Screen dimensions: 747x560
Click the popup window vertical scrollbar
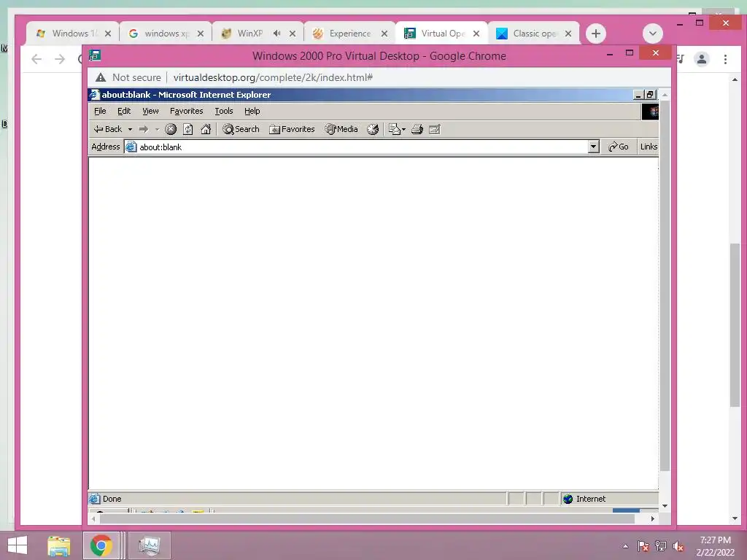click(665, 286)
